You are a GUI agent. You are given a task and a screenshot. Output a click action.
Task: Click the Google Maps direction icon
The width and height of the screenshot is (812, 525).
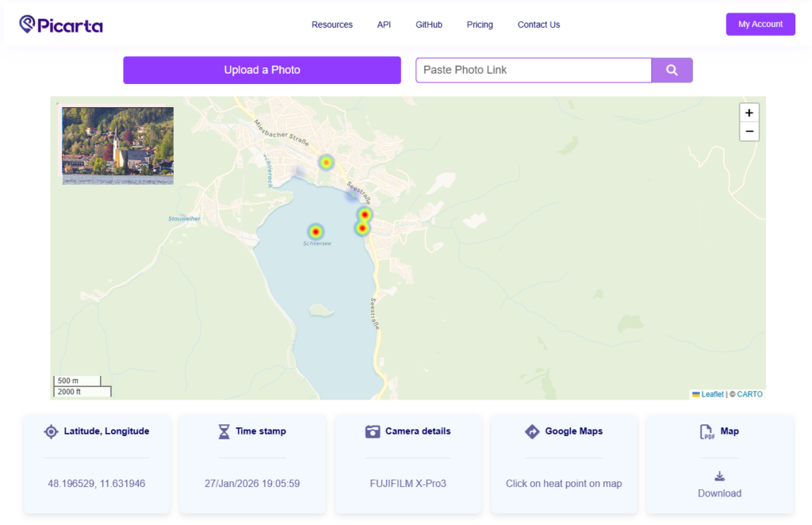tap(532, 431)
